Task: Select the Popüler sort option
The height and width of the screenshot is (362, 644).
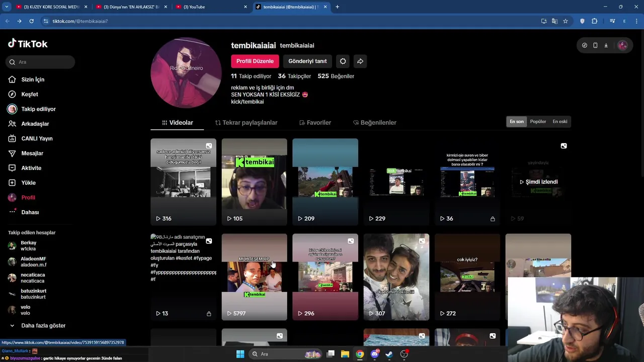Action: point(538,122)
